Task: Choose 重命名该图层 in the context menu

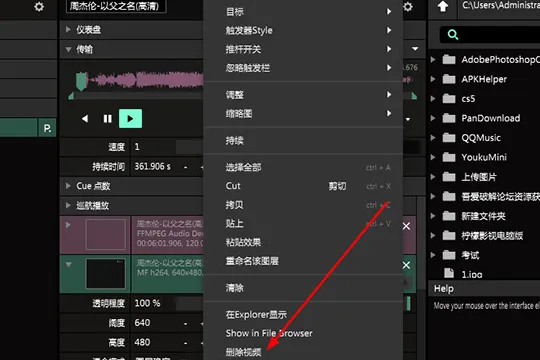Action: tap(303, 261)
